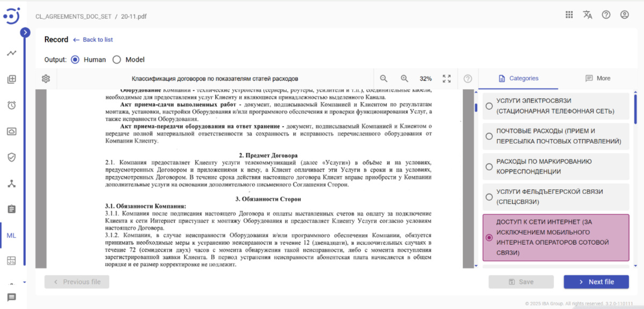Click the '3.1. Обязанности Компании:' line
The height and width of the screenshot is (309, 644).
point(145,206)
